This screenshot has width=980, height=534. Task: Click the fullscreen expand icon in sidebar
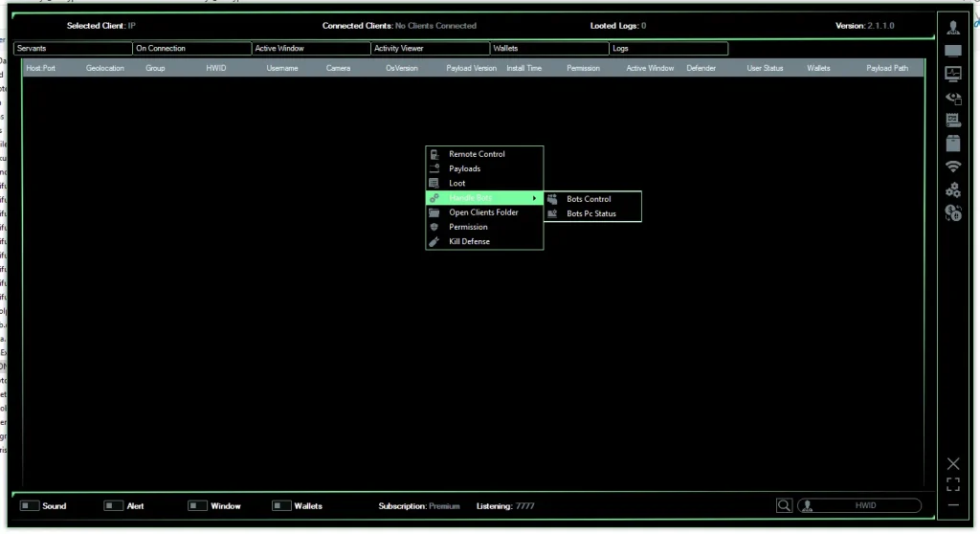(953, 484)
